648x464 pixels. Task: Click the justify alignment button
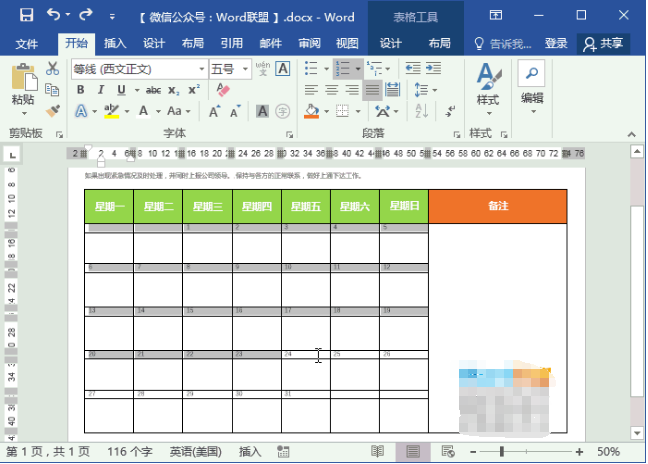click(x=372, y=90)
